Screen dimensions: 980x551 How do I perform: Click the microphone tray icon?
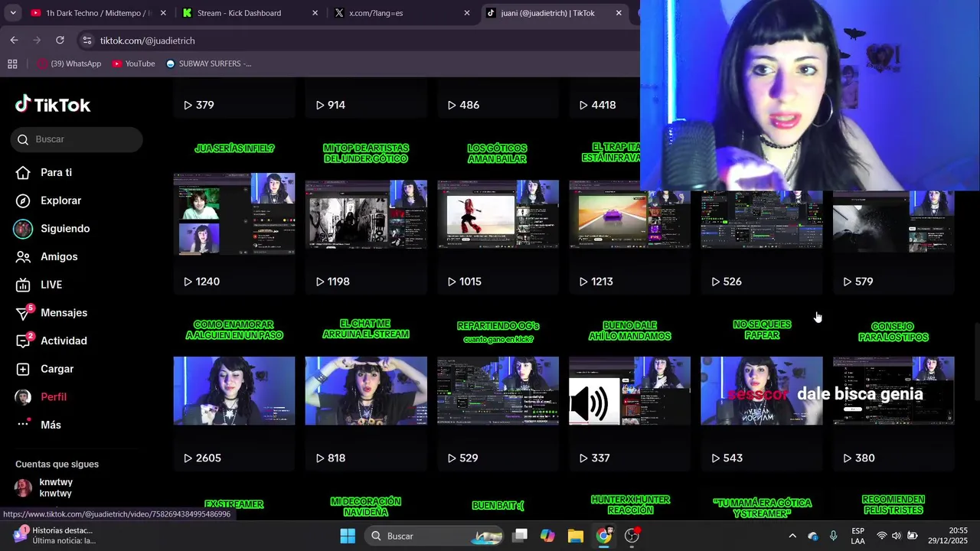tap(833, 536)
